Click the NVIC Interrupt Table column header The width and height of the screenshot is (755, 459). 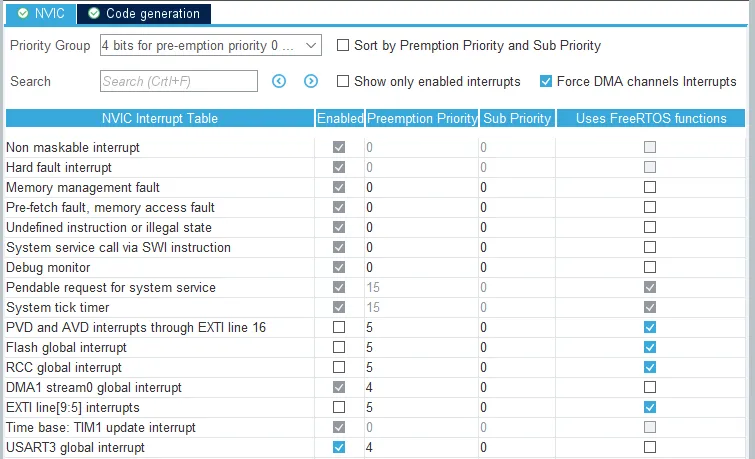(160, 118)
